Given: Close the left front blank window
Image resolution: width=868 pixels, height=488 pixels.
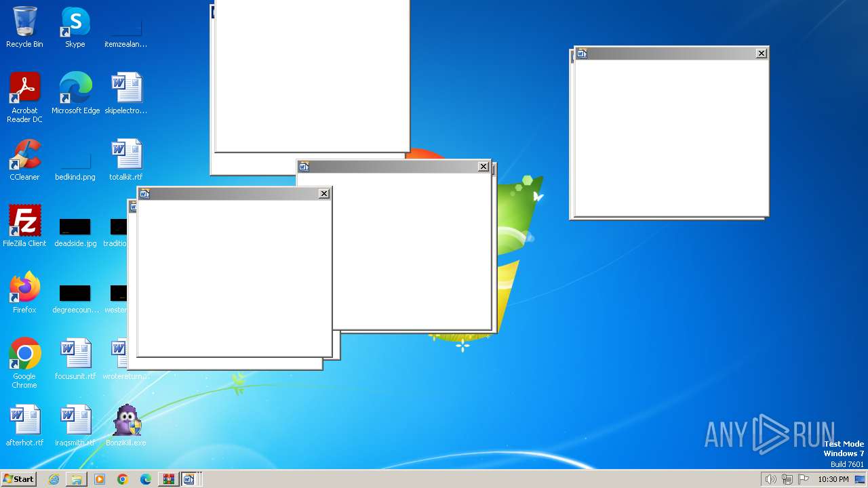Looking at the screenshot, I should point(324,193).
